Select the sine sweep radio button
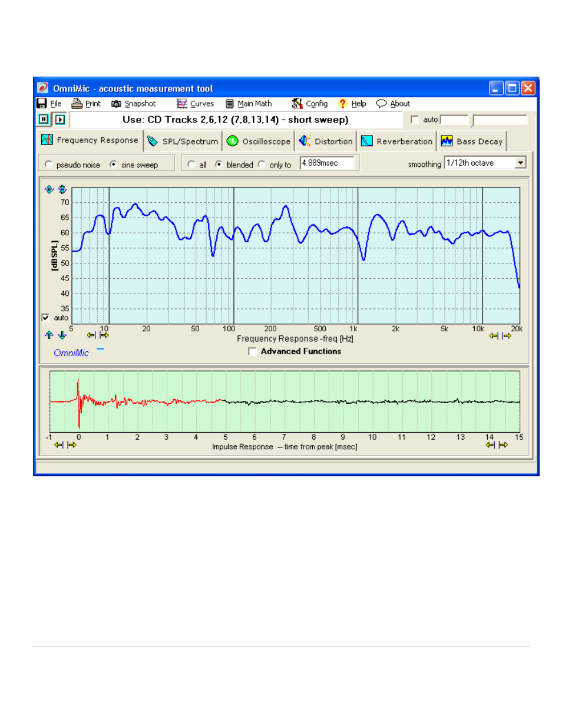Image resolution: width=562 pixels, height=728 pixels. click(113, 164)
